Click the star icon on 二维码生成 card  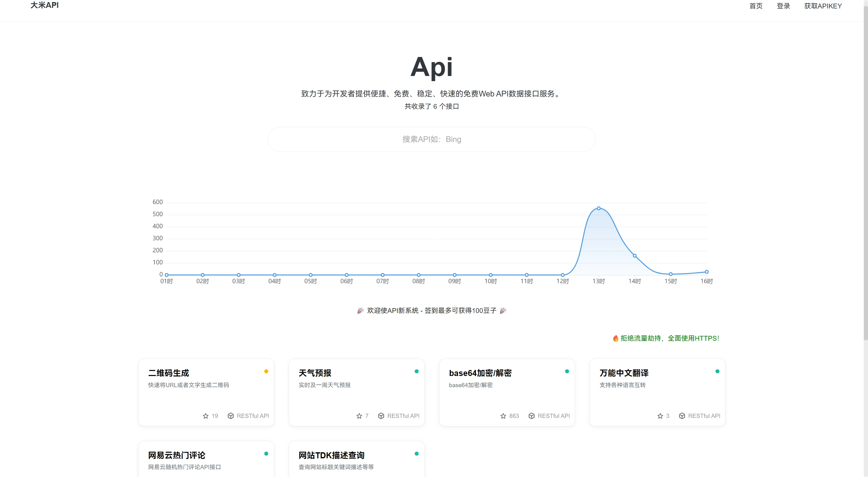(206, 416)
